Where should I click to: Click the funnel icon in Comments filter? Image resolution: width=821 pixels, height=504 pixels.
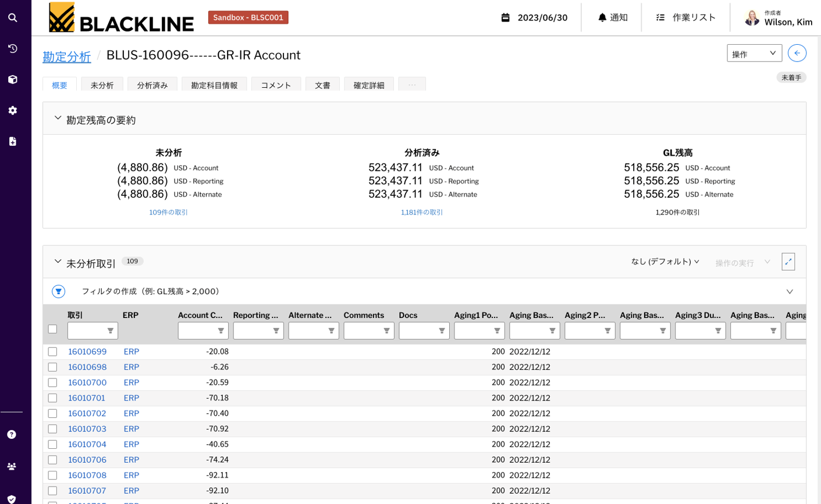click(386, 331)
